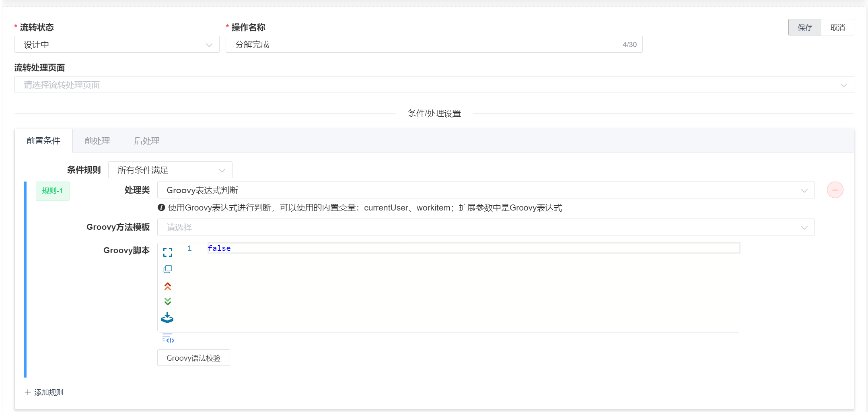Open the 条件规则 dropdown 所有条件满足
This screenshot has height=417, width=868.
pos(170,170)
